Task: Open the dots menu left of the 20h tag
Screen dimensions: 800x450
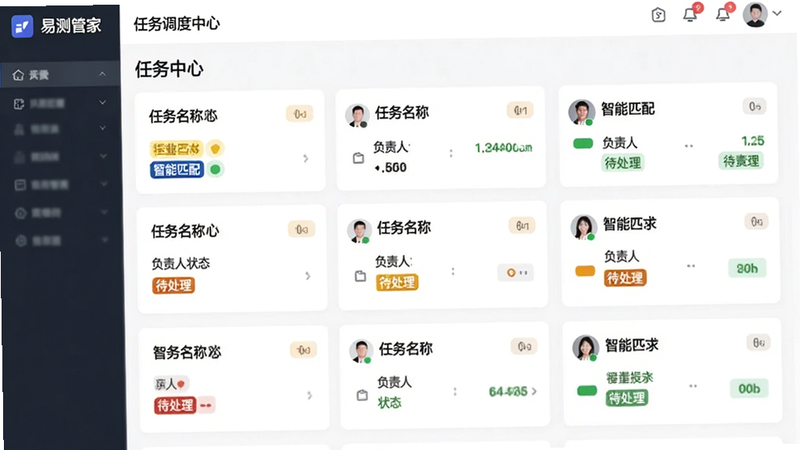Action: [691, 266]
